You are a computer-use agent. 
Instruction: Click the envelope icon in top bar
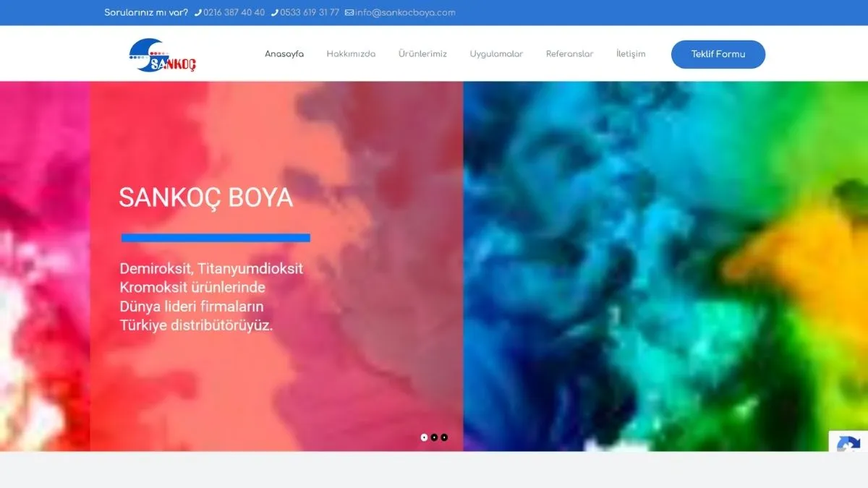click(349, 13)
